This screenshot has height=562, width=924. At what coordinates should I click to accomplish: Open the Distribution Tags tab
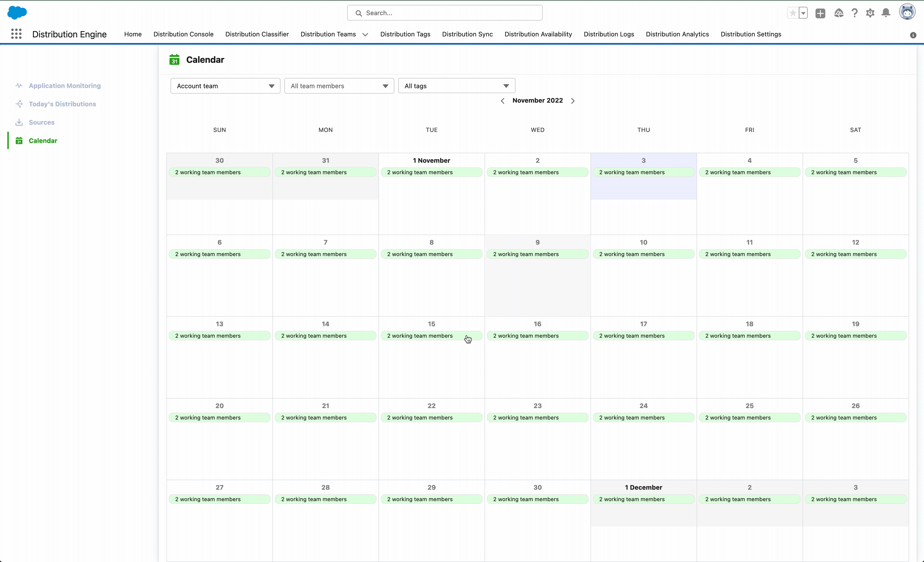(405, 34)
